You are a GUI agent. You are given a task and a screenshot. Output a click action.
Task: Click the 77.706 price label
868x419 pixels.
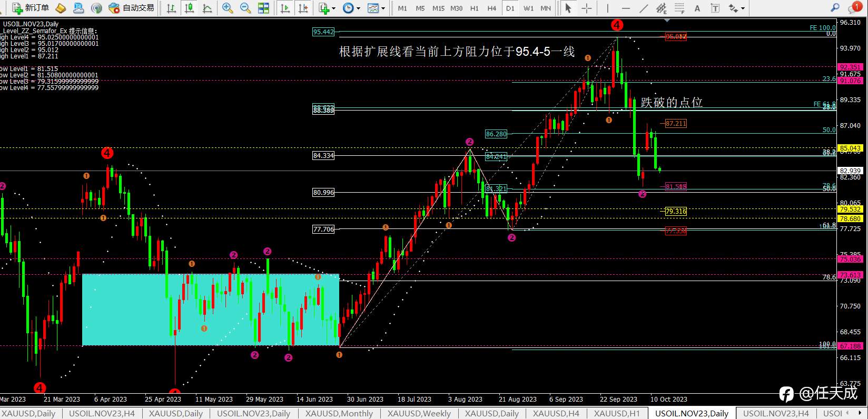323,229
